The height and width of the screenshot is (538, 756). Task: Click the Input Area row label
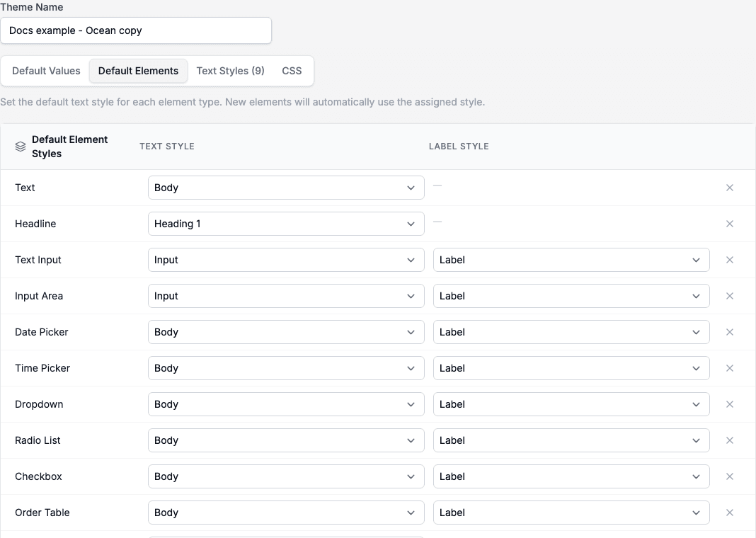click(x=39, y=296)
